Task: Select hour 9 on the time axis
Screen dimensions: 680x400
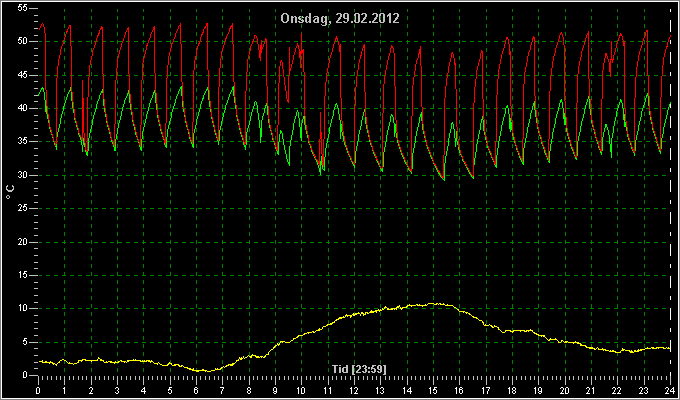Action: tap(275, 390)
